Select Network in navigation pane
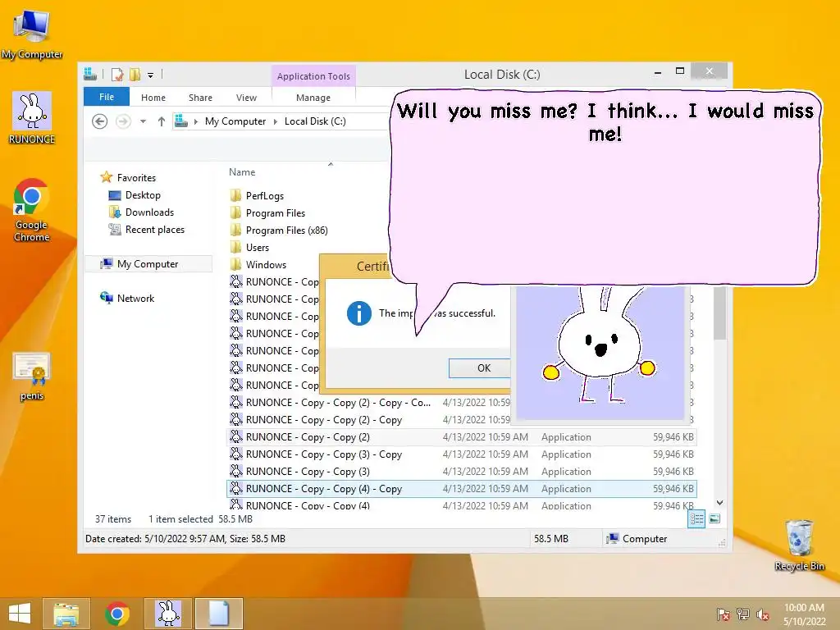The width and height of the screenshot is (840, 630). coord(127,298)
